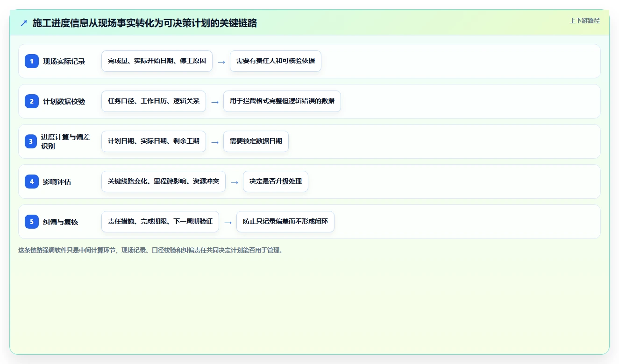Click the 用于拦截格式完整但逻辑错误的数据 chip
Image resolution: width=619 pixels, height=364 pixels.
click(282, 101)
